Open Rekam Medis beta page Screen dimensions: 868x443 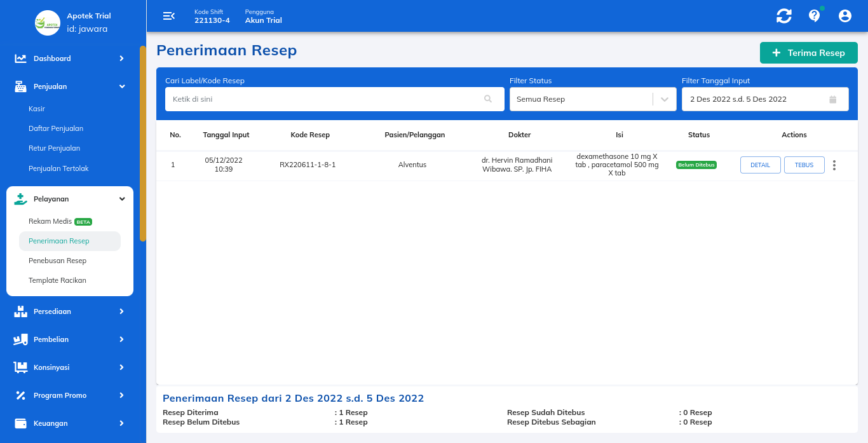[51, 221]
